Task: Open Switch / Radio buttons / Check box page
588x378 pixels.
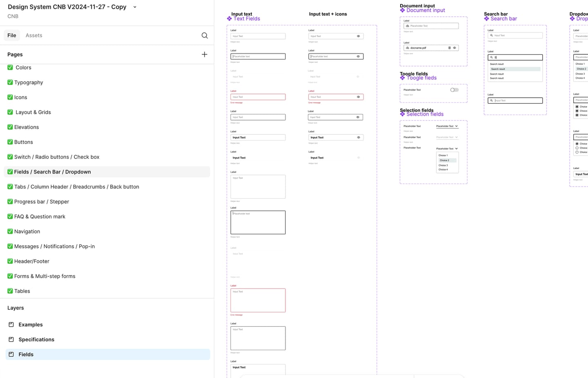Action: [107, 157]
